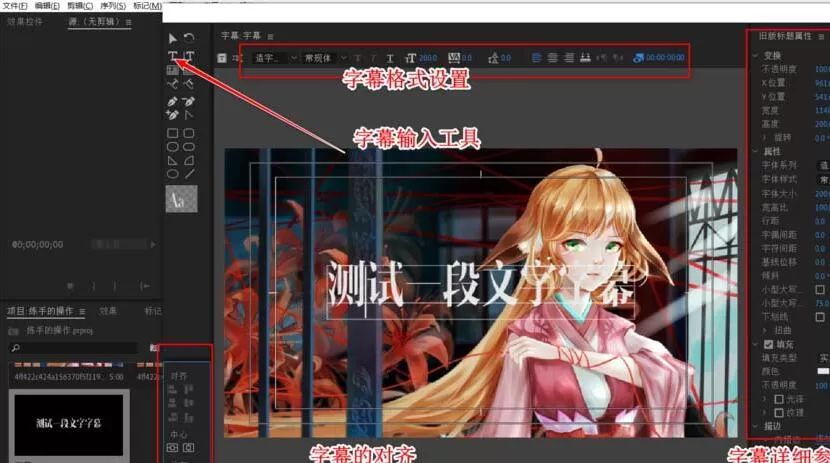
Task: Open the fill 颜色 color swatch
Action: 823,371
